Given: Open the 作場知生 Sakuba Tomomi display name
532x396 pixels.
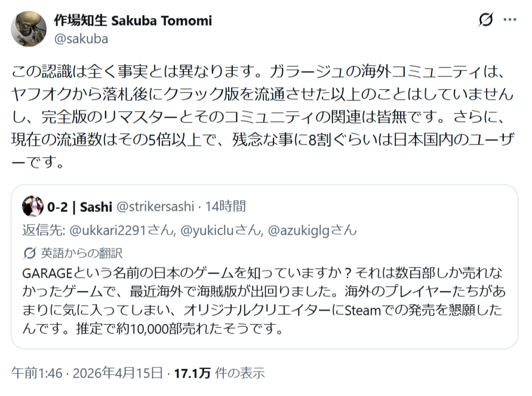Looking at the screenshot, I should pos(133,21).
